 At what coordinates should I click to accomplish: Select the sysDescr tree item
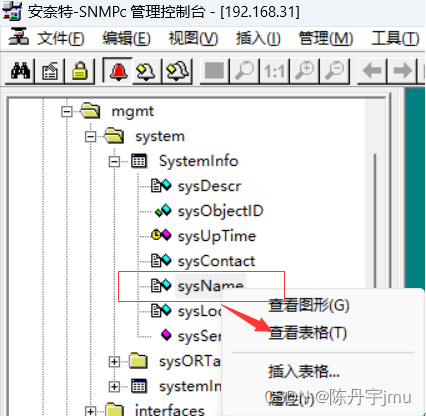pos(209,186)
